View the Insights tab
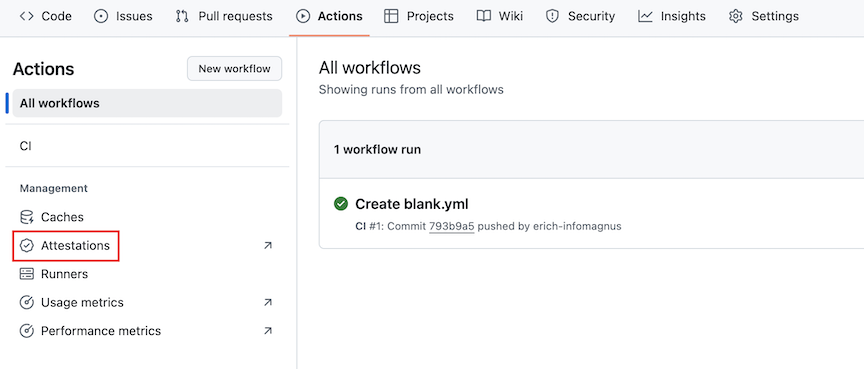 pos(672,17)
